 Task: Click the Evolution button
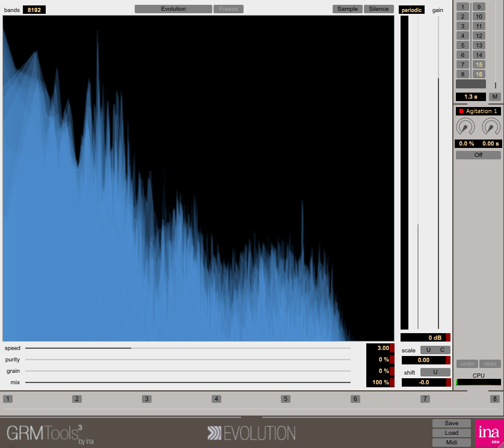click(173, 9)
